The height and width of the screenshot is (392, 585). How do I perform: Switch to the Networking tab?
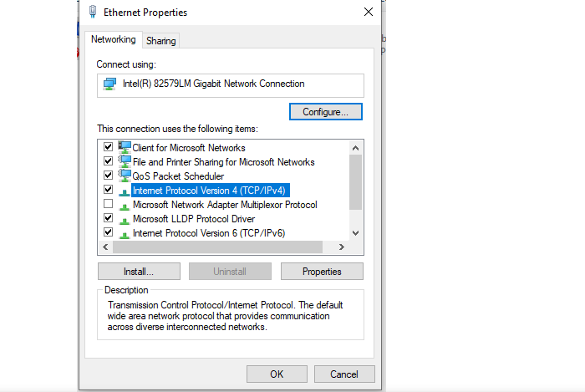tap(114, 39)
